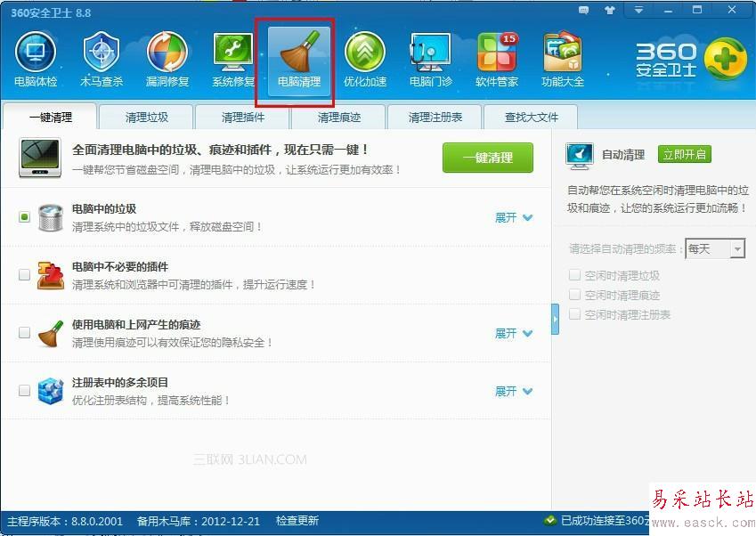Image resolution: width=756 pixels, height=536 pixels.
Task: Switch to the 清理痕迹 tab
Action: pyautogui.click(x=338, y=118)
